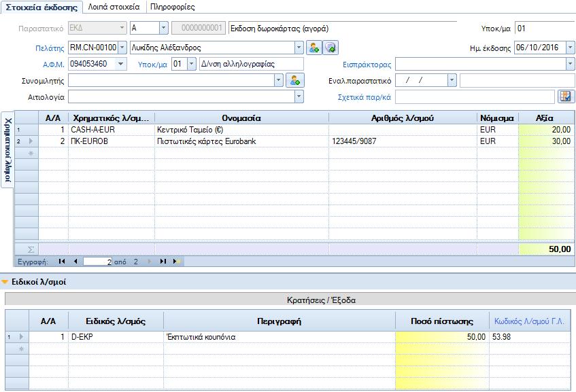The height and width of the screenshot is (392, 576).
Task: Open the Εναλ.παραστατικό date dropdown
Action: coord(452,80)
